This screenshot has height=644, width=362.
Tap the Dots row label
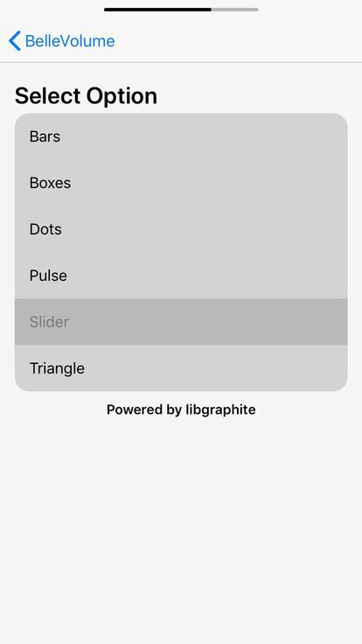click(x=45, y=229)
